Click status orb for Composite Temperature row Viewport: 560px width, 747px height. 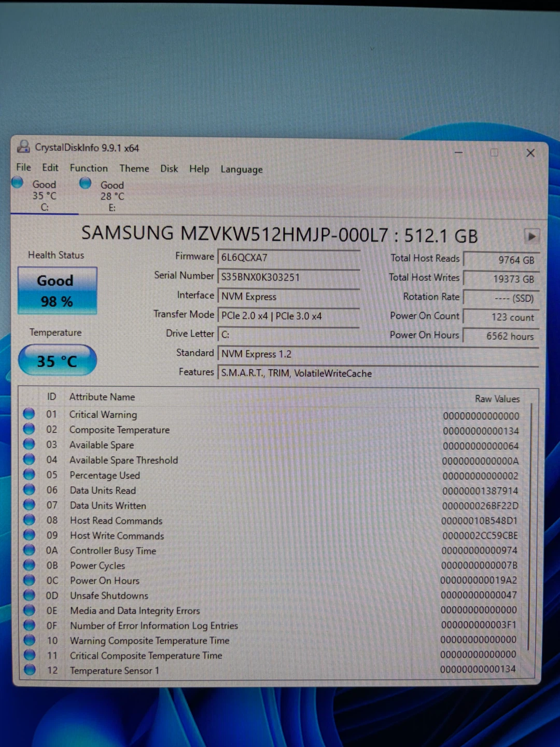[x=29, y=429]
